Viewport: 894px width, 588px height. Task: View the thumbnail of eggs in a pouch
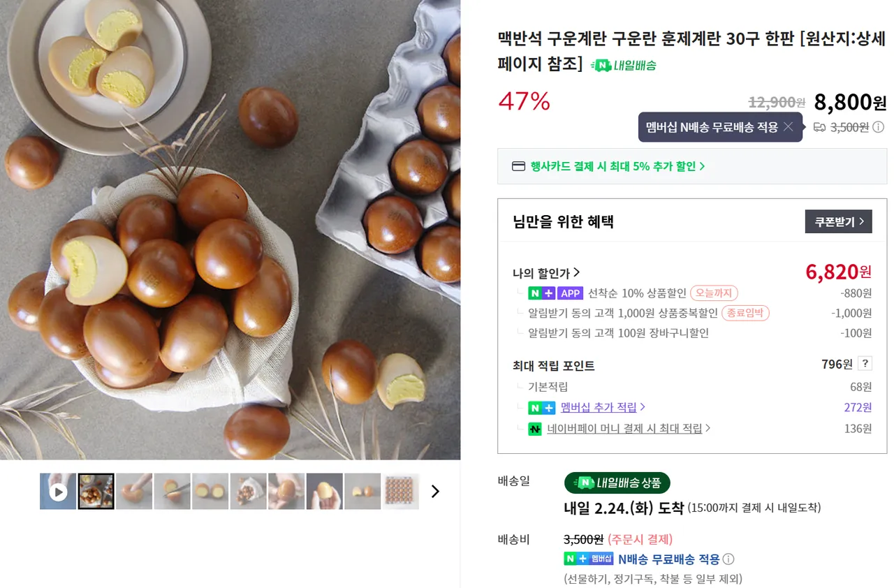[x=248, y=492]
